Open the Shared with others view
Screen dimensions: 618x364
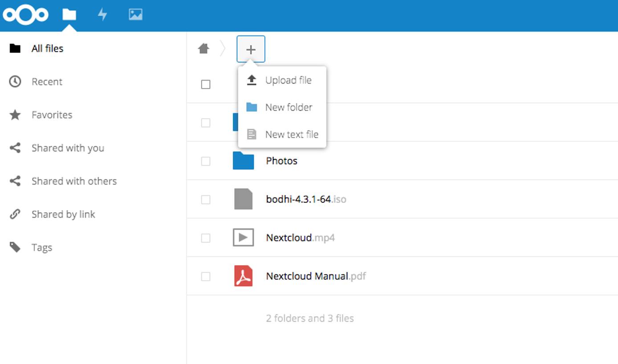[x=74, y=181]
